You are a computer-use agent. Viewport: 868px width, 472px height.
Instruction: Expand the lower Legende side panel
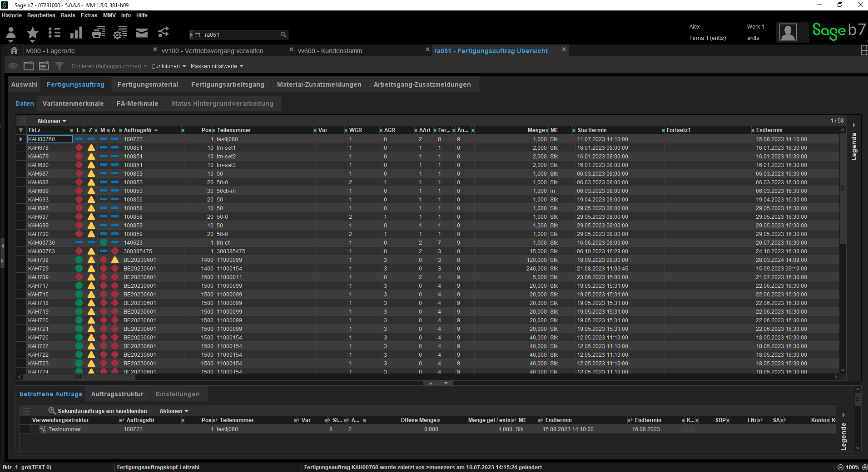point(843,415)
